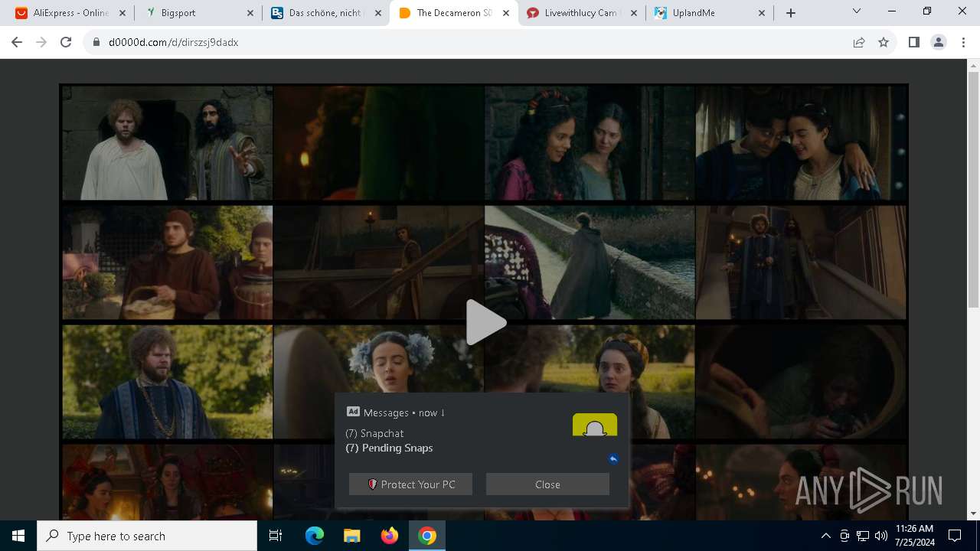This screenshot has width=980, height=551.
Task: Play the Decameron video
Action: coord(485,322)
